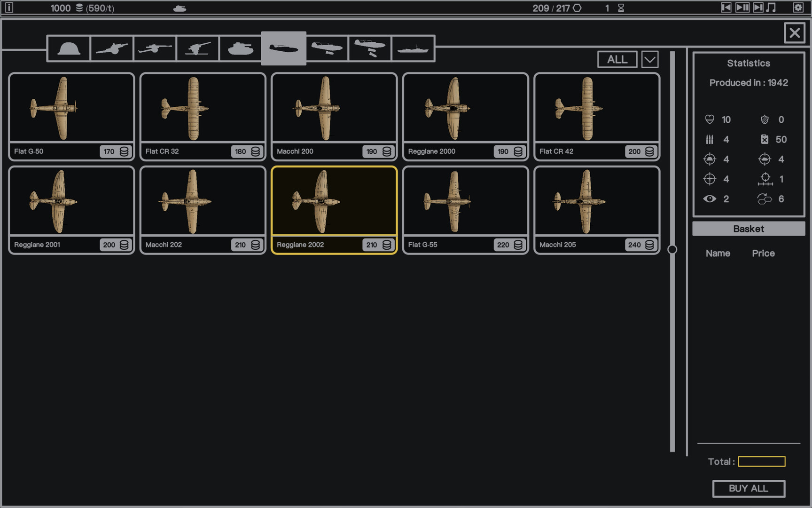
Task: Open the infantry helmet category tab
Action: pos(69,48)
